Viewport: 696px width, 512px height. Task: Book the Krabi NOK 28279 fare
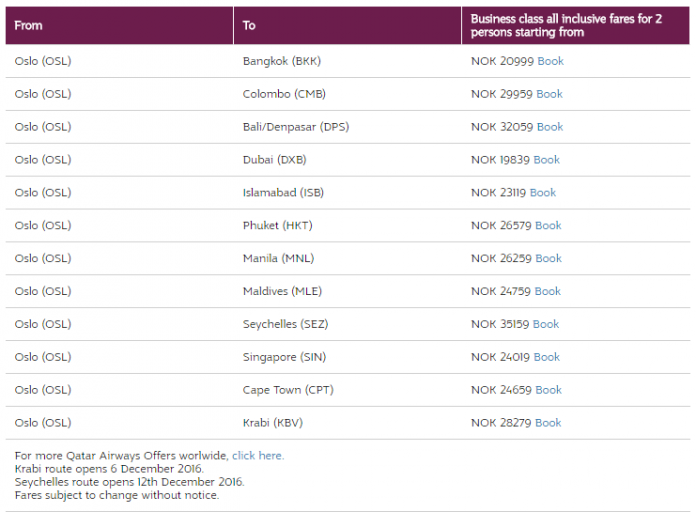pos(548,423)
